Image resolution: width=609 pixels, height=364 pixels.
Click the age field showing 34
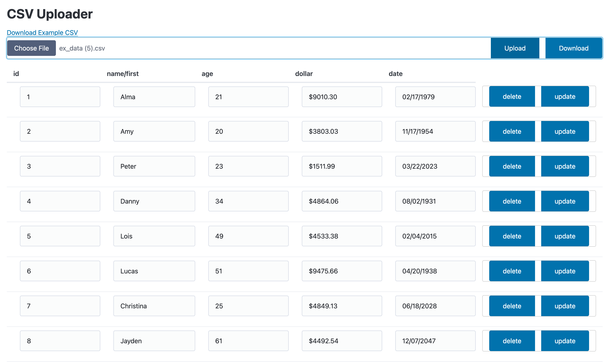[248, 201]
